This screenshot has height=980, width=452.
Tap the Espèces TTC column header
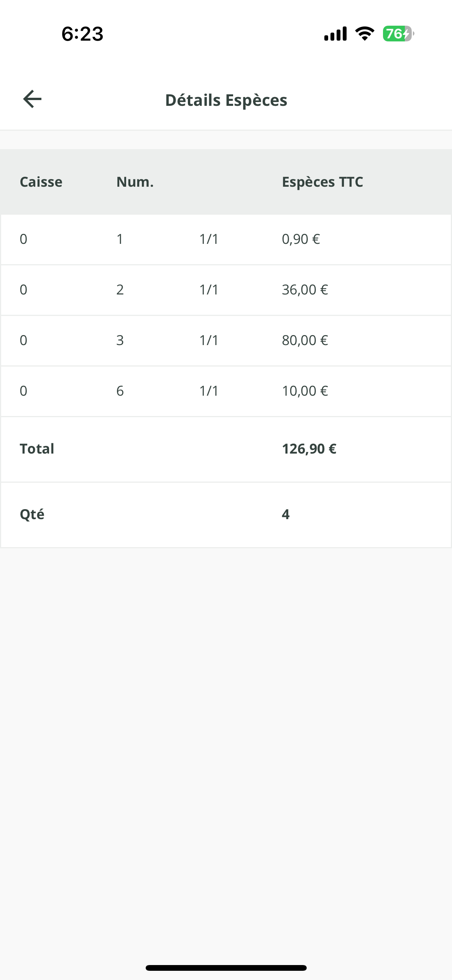coord(322,182)
